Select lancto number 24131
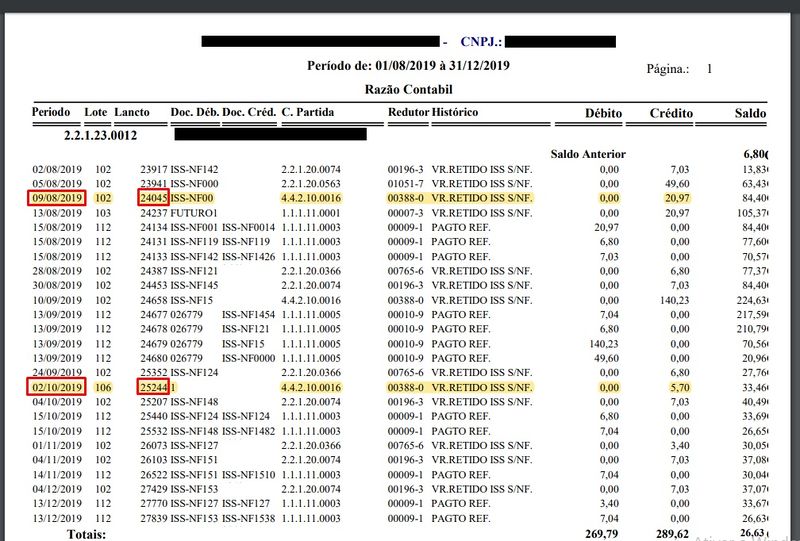This screenshot has height=541, width=800. click(x=154, y=241)
